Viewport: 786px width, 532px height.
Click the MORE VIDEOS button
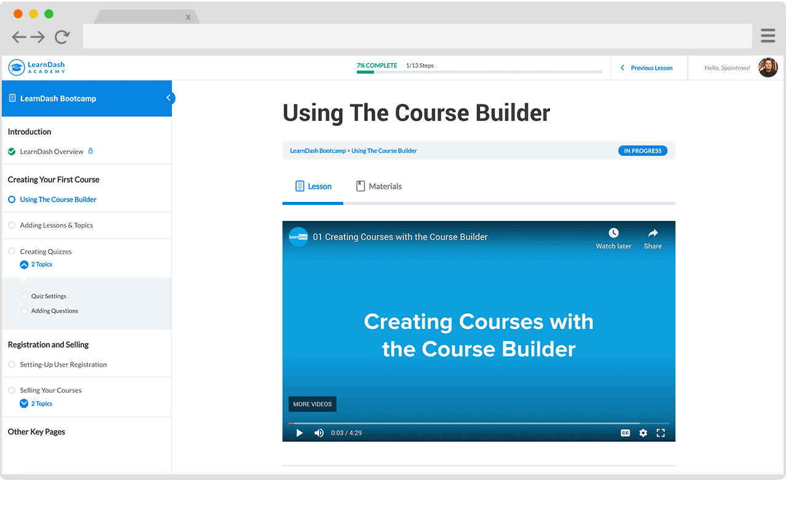[x=313, y=404]
